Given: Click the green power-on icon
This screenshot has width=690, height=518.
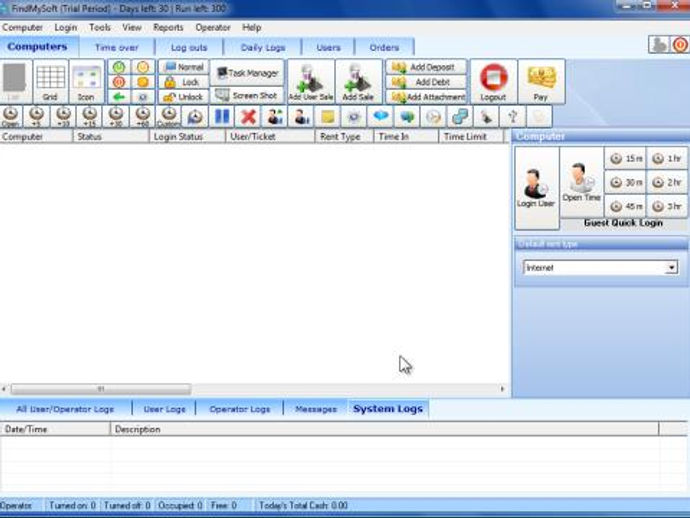Looking at the screenshot, I should click(119, 67).
